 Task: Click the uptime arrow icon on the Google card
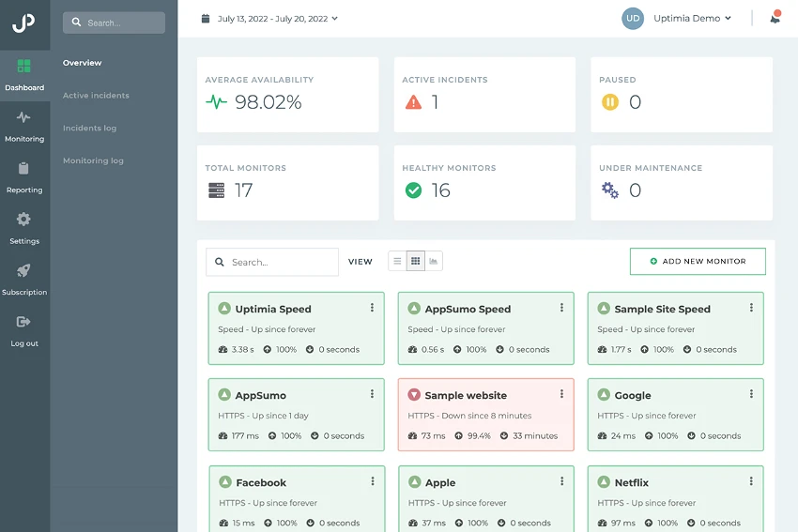(649, 436)
